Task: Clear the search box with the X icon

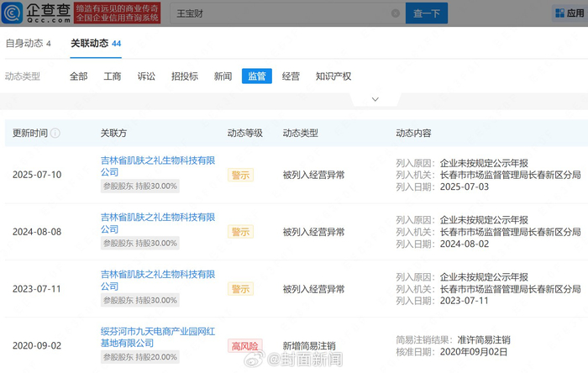Action: coord(396,14)
